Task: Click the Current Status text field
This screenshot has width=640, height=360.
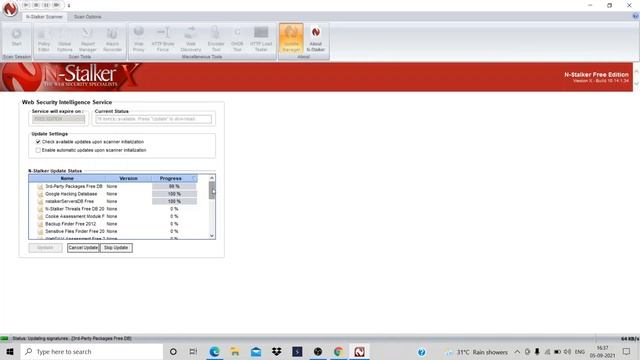Action: coord(153,119)
